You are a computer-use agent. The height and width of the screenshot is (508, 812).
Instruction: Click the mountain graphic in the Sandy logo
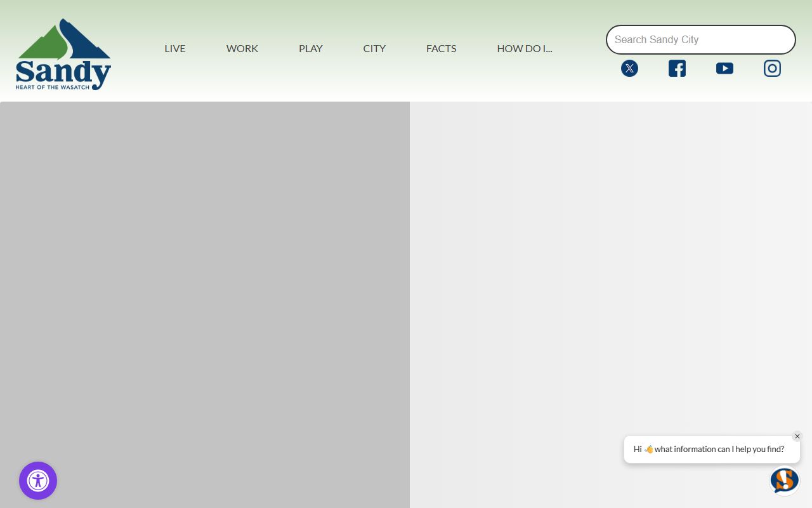click(x=63, y=41)
